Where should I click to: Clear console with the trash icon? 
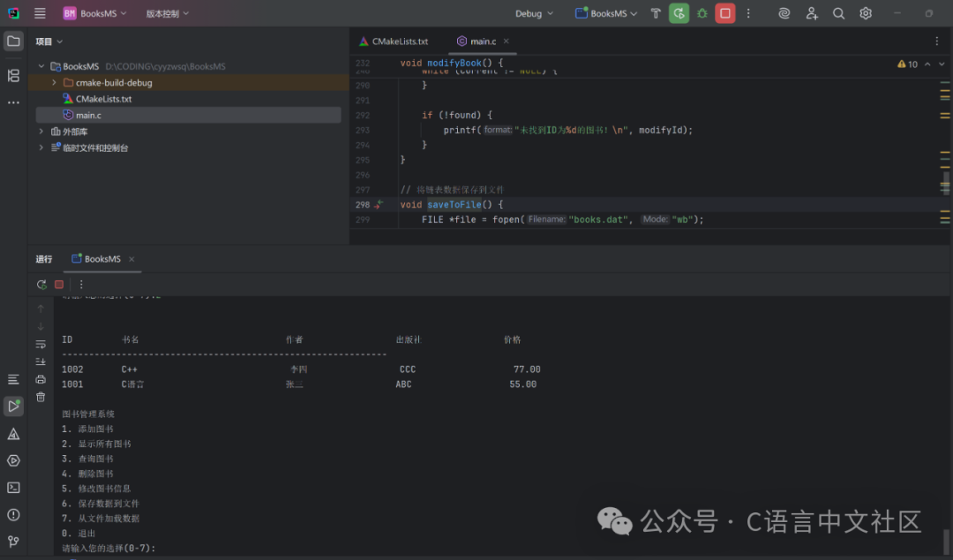41,397
